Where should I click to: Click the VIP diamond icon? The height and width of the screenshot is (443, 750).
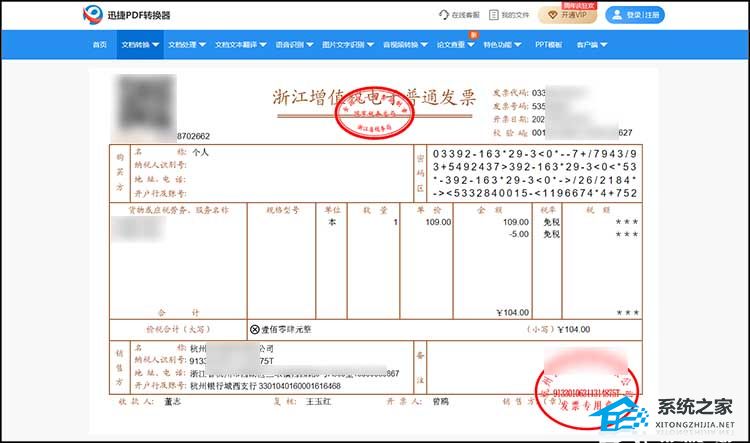549,15
